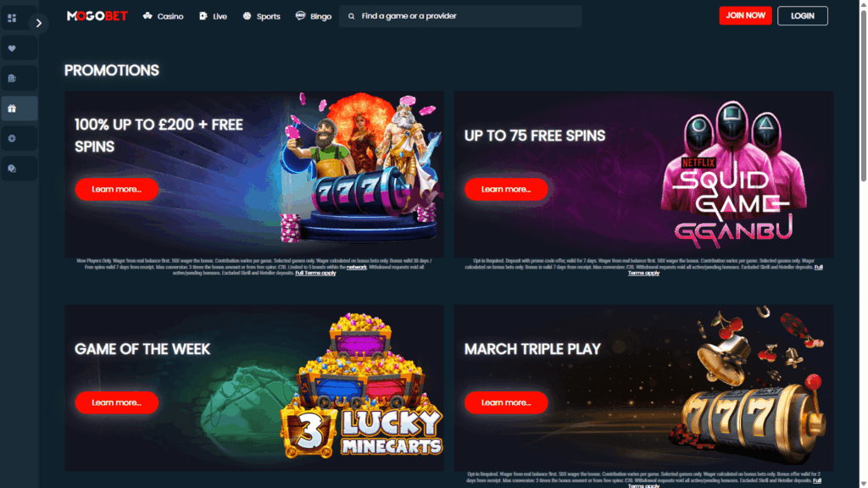Expand the sidebar with chevron arrow
This screenshot has height=488, width=868.
(x=39, y=23)
